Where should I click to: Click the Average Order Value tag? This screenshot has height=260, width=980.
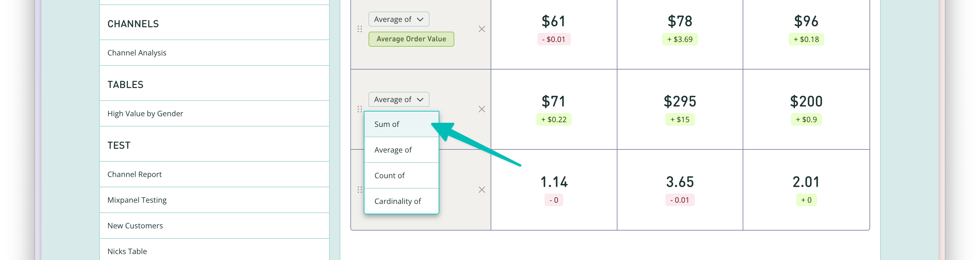(x=411, y=39)
